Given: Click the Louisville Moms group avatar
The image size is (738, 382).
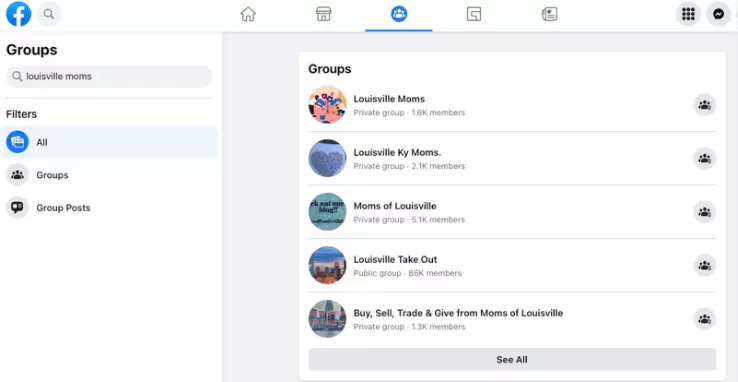Looking at the screenshot, I should [x=328, y=105].
